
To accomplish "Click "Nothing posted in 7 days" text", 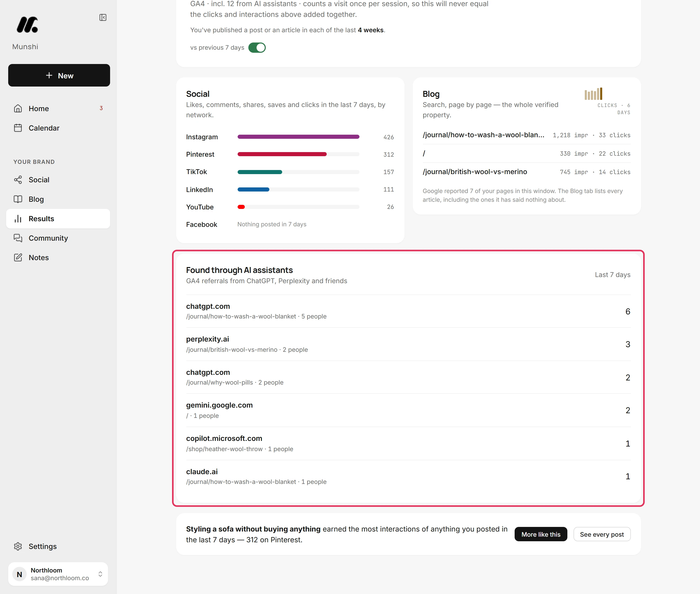I will [272, 224].
